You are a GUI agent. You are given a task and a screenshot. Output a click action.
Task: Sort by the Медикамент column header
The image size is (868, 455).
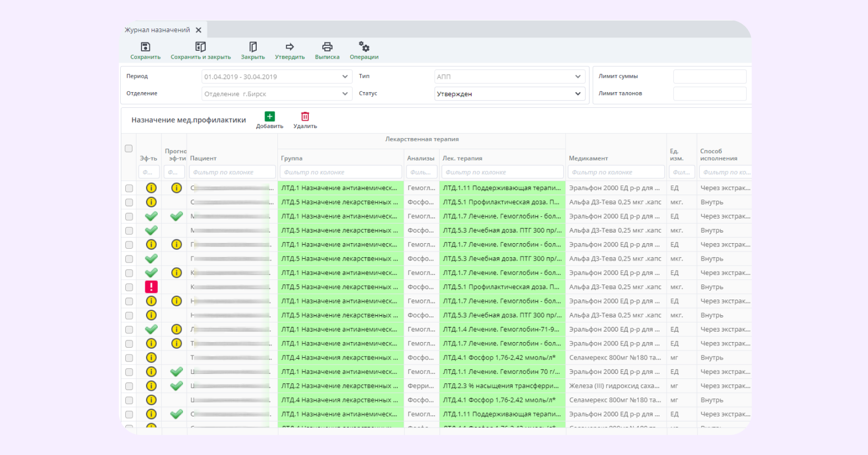click(x=588, y=159)
